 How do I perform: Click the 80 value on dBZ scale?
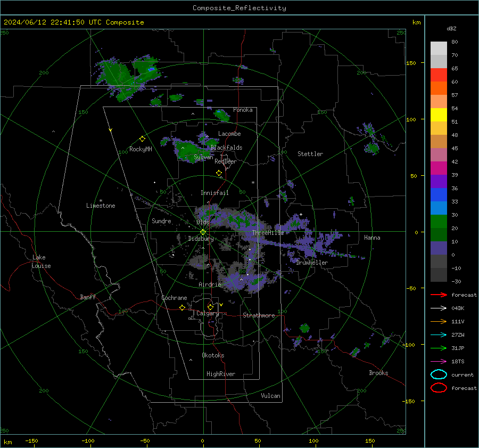[455, 42]
